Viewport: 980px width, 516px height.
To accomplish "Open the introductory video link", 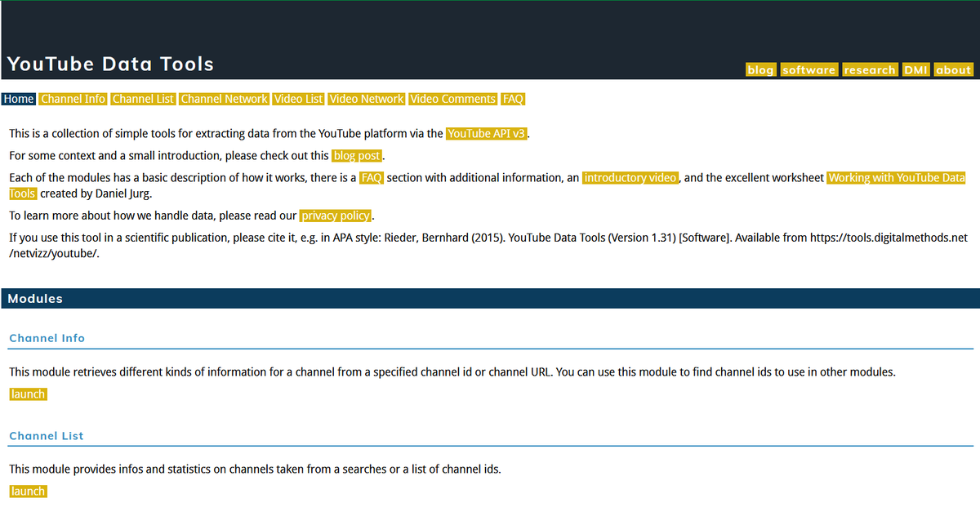I will 630,177.
